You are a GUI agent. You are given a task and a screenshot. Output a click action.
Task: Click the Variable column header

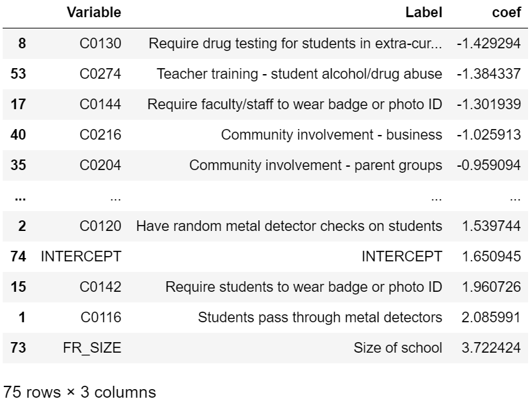pos(93,13)
